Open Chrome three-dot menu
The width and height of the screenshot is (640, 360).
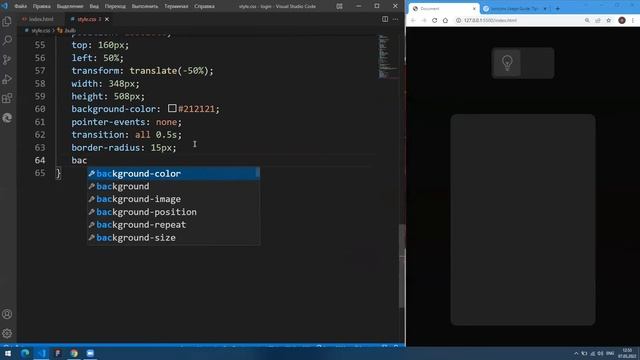tap(633, 20)
